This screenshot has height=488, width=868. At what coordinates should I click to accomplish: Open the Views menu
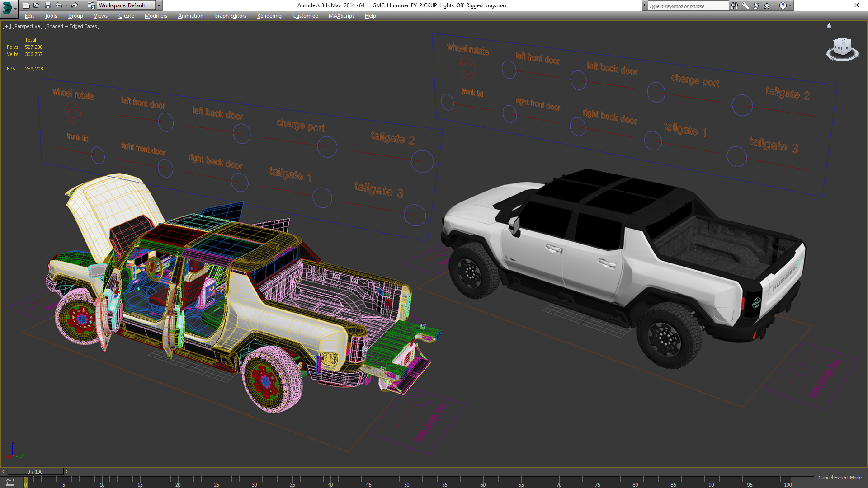click(100, 16)
